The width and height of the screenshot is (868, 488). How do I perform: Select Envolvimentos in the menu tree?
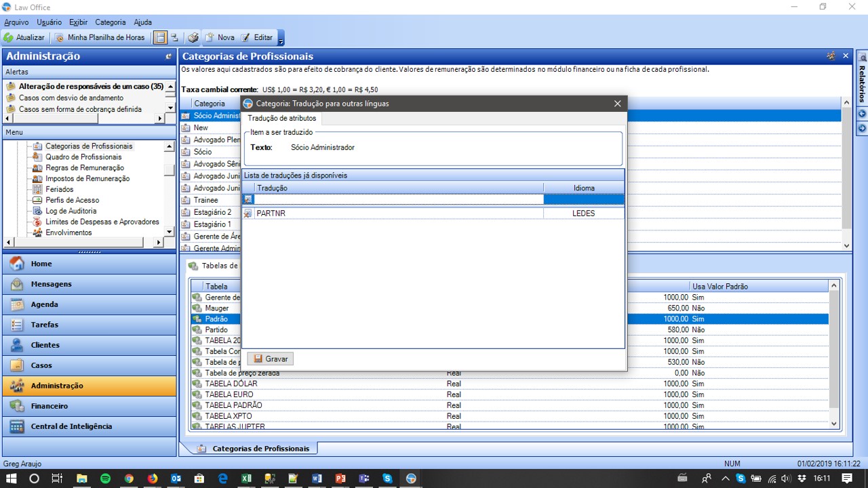click(x=68, y=232)
